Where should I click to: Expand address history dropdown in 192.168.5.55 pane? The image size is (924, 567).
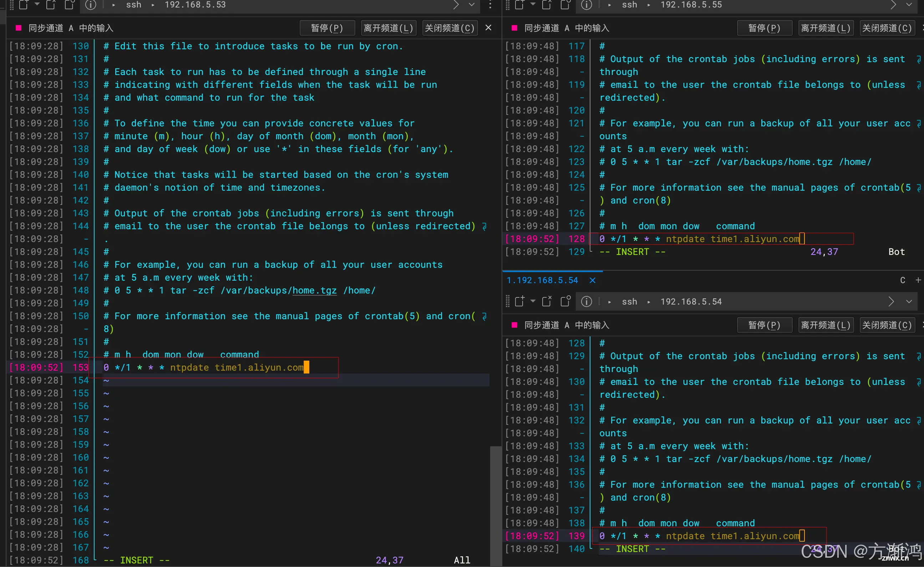[x=909, y=5]
